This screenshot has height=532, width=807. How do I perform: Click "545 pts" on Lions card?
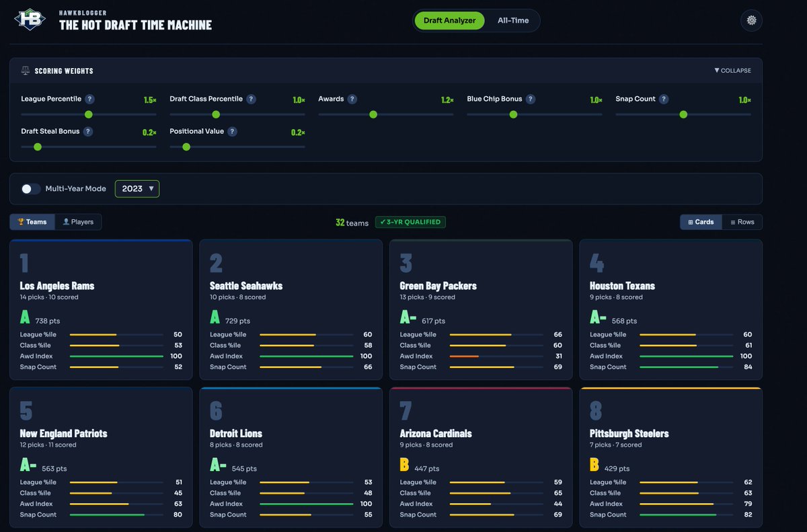pos(245,469)
